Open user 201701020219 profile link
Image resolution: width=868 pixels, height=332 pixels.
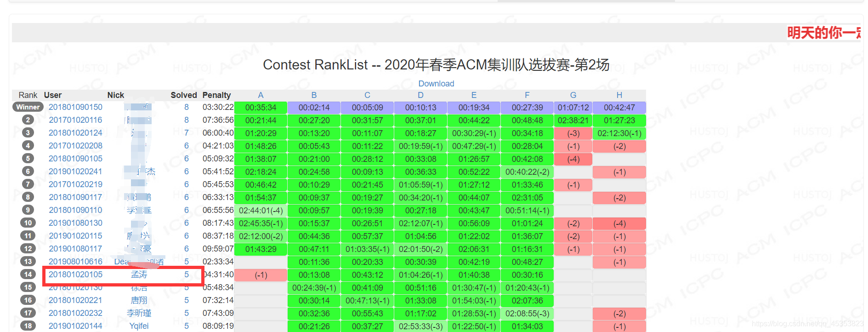(75, 184)
